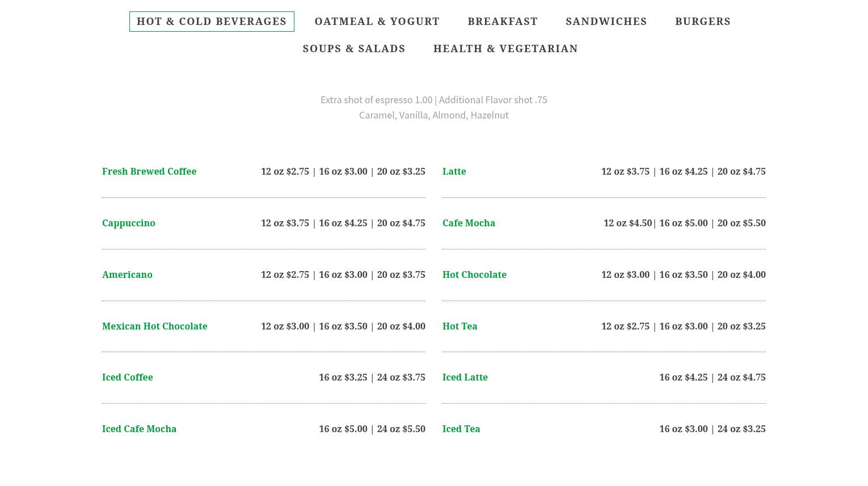The image size is (868, 486).
Task: Switch to the Breakfast tab
Action: tap(503, 22)
